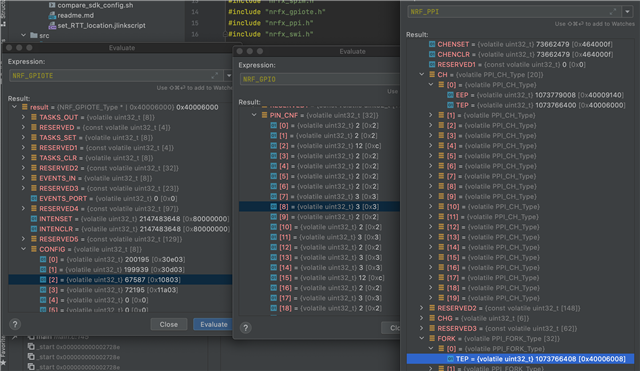Collapse the PIN_CNF array in NRF_GPIO results
The image size is (640, 371).
(254, 115)
